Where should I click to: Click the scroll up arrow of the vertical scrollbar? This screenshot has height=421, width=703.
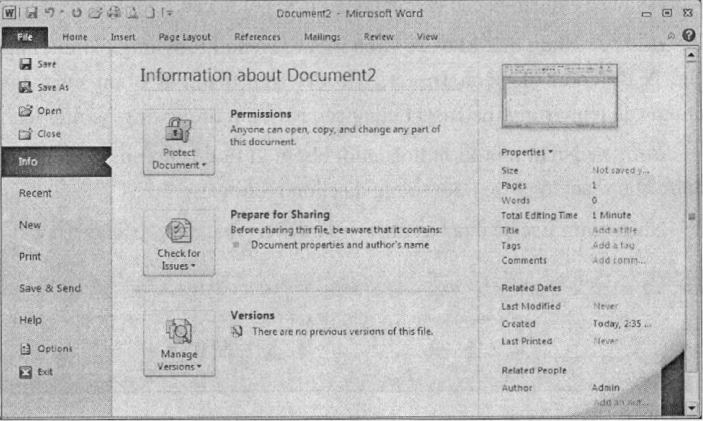coord(691,55)
